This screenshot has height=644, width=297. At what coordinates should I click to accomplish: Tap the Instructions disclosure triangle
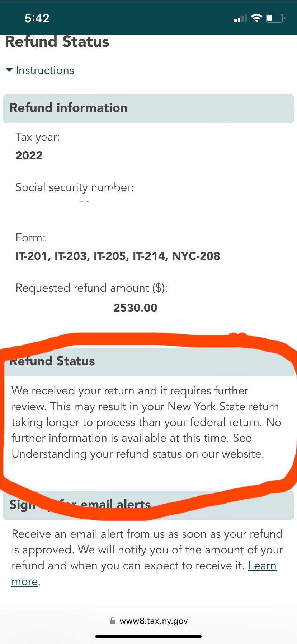(9, 70)
